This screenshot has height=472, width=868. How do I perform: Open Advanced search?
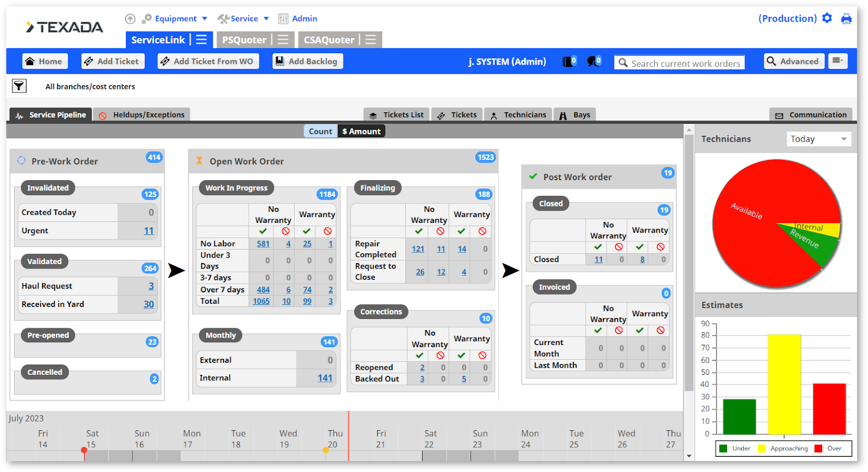[x=794, y=61]
